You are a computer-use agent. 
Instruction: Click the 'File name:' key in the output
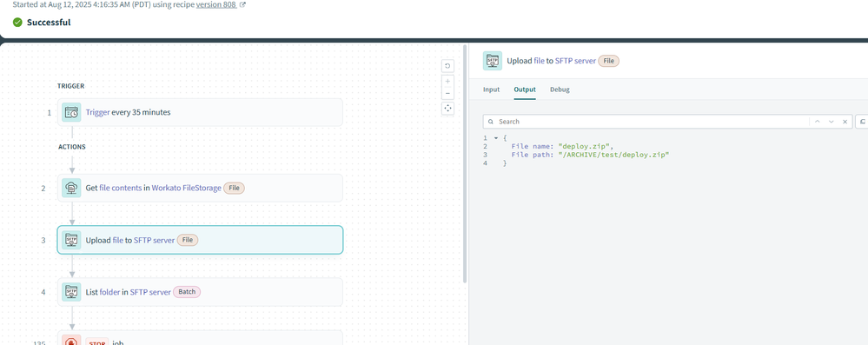[533, 146]
